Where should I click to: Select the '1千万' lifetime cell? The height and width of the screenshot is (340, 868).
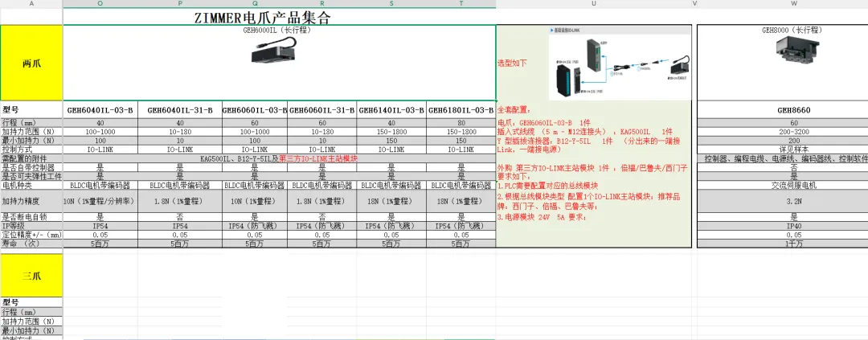click(793, 244)
